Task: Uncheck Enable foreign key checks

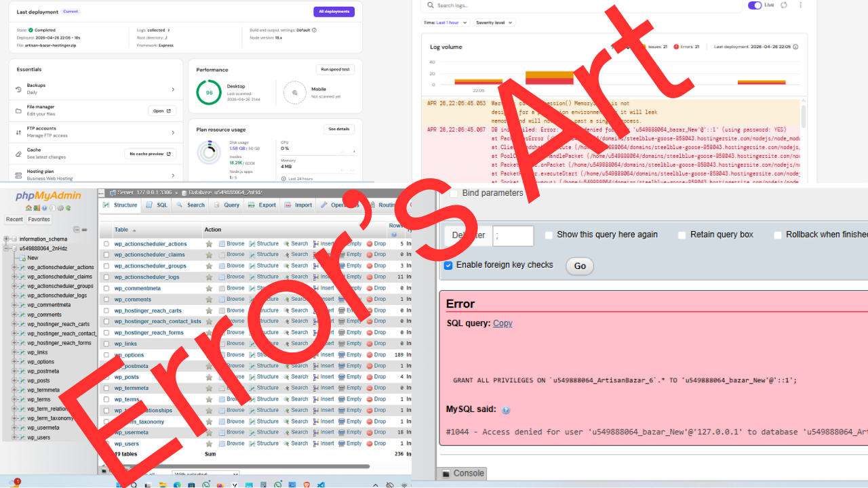Action: (448, 265)
